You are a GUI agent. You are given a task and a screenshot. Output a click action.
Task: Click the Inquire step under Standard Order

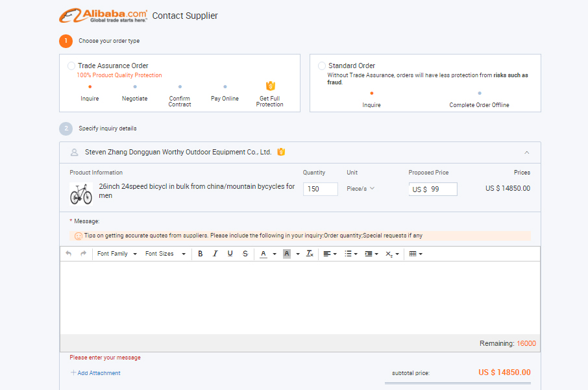click(372, 105)
